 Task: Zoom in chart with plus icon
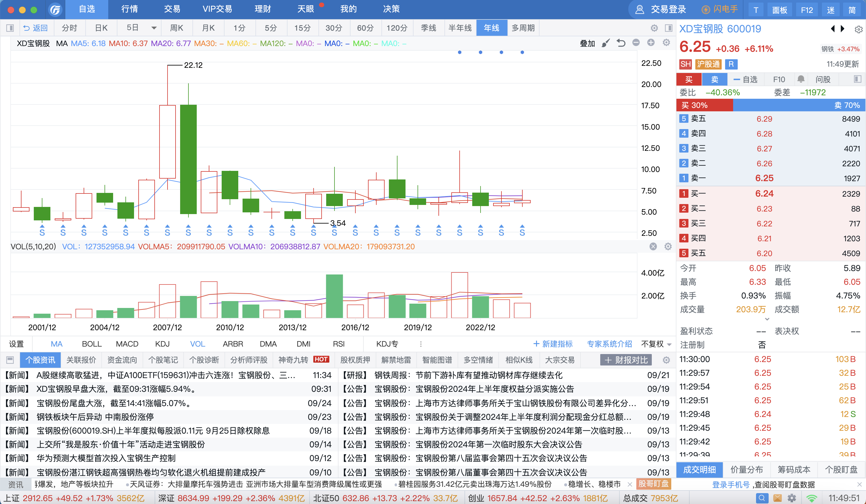click(651, 43)
